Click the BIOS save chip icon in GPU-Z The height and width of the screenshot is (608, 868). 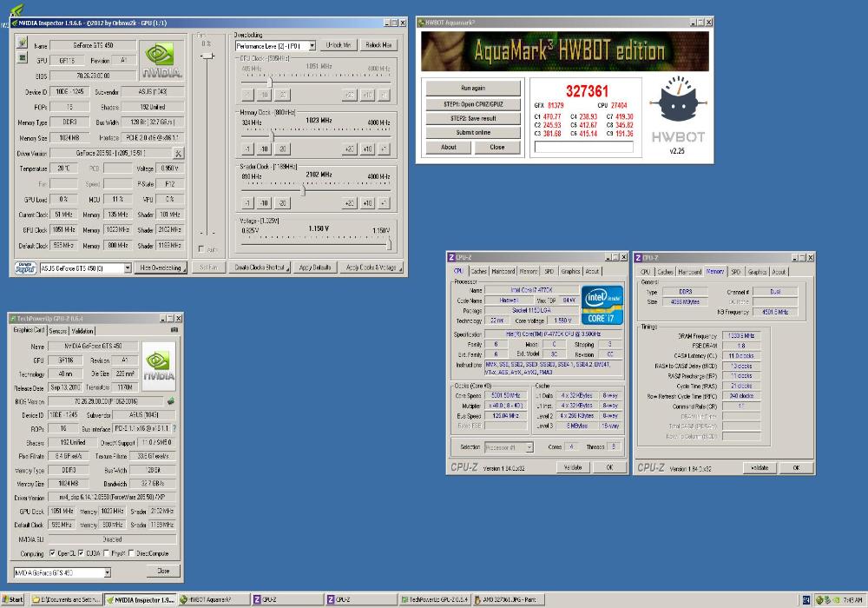(171, 401)
